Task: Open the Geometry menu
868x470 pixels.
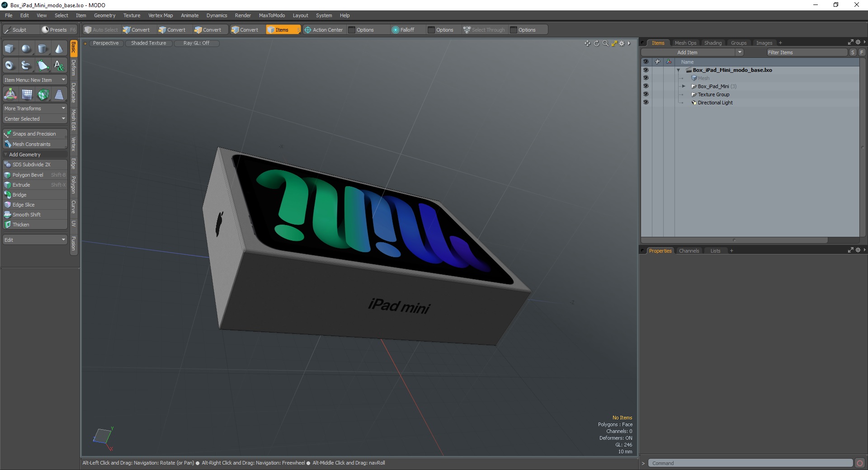Action: 104,15
